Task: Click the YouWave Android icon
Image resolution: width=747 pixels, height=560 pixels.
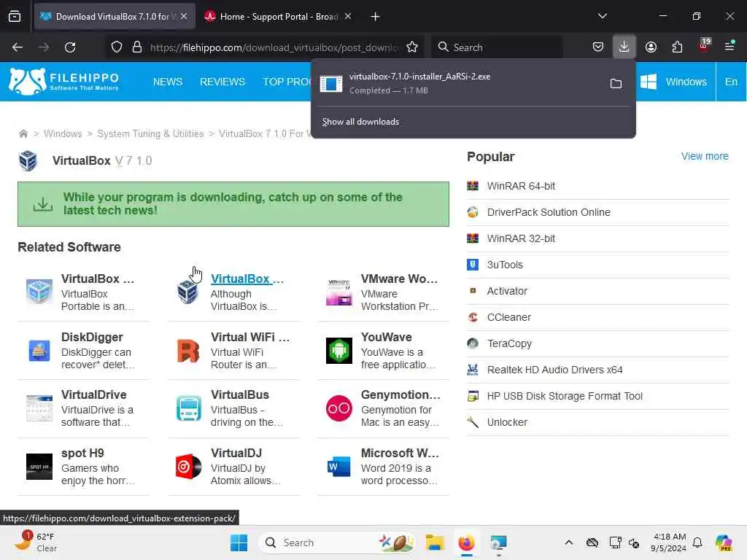Action: (x=338, y=351)
